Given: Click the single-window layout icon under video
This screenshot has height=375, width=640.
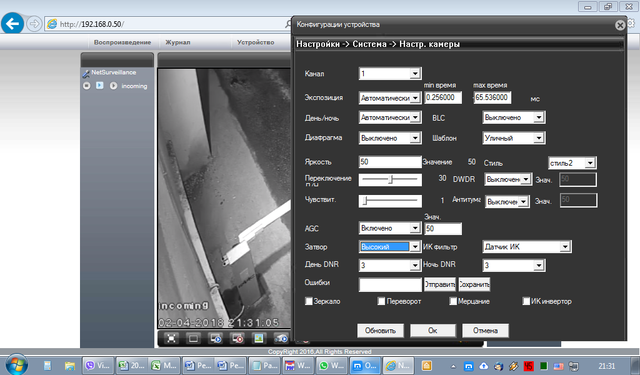Looking at the screenshot, I should coord(193,338).
